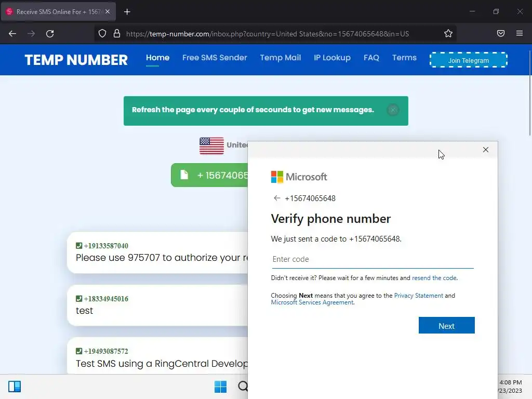The image size is (532, 399).
Task: Click the Verify phone number heading
Action: [331, 219]
